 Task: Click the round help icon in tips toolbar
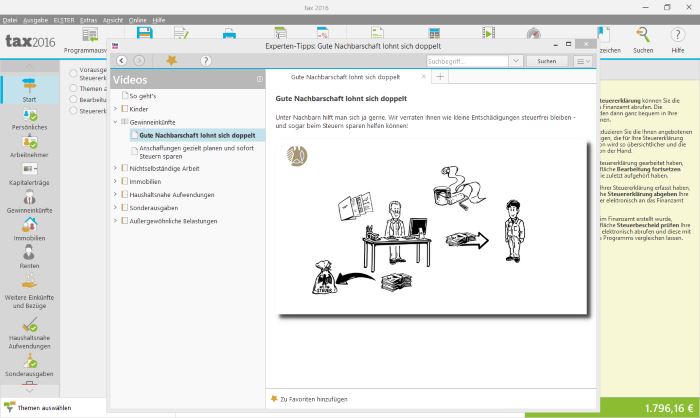[x=205, y=61]
